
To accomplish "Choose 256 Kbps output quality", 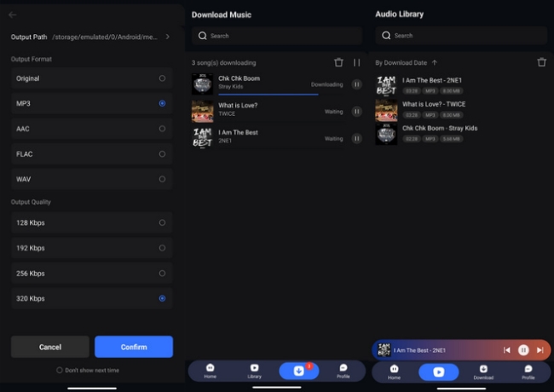I will tap(92, 274).
